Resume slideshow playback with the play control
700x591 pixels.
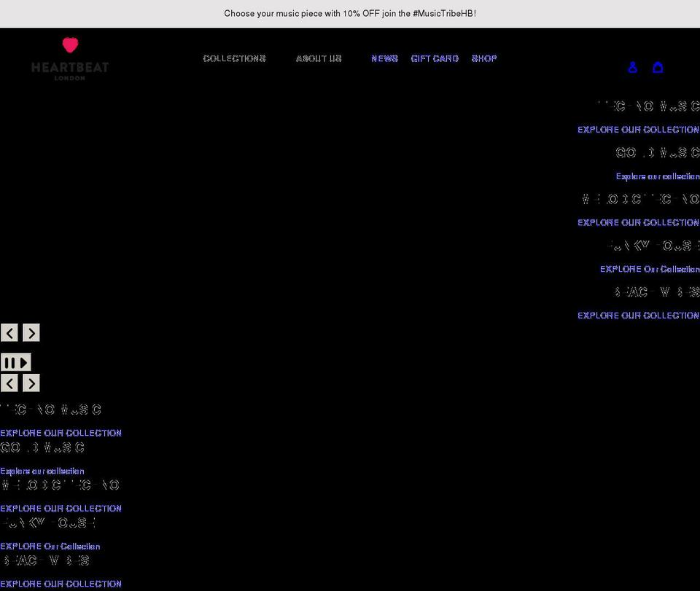(x=22, y=362)
